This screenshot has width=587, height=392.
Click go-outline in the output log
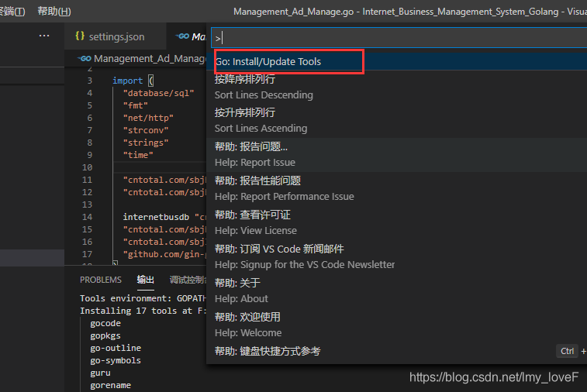click(x=116, y=349)
